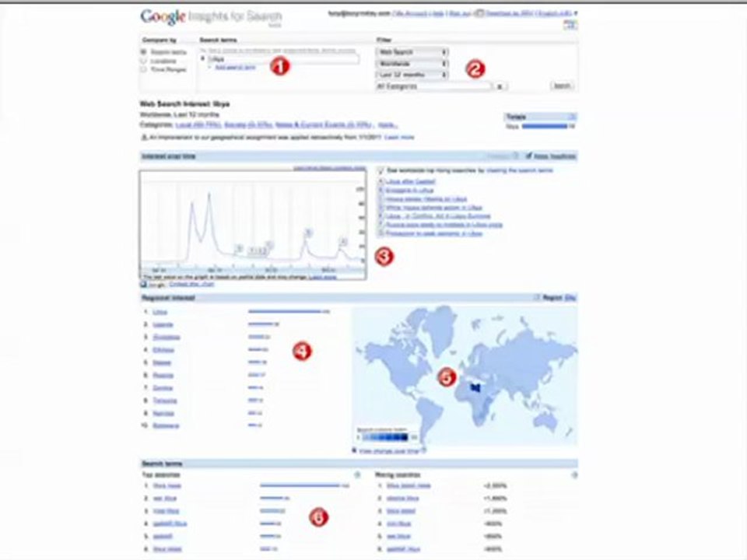Open Botswana in the regional interest list

166,425
